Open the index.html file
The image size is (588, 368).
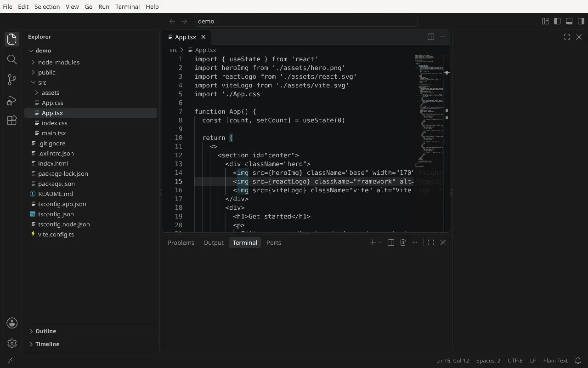point(90,163)
